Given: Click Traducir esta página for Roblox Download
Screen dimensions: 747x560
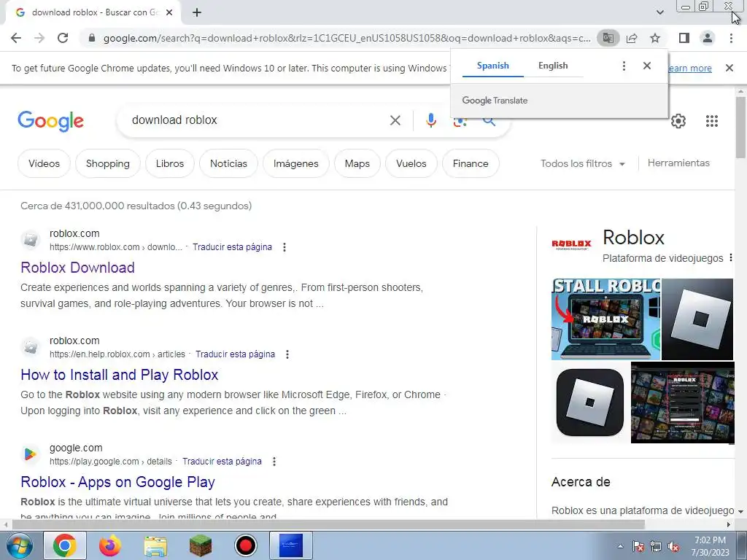Looking at the screenshot, I should pyautogui.click(x=232, y=247).
